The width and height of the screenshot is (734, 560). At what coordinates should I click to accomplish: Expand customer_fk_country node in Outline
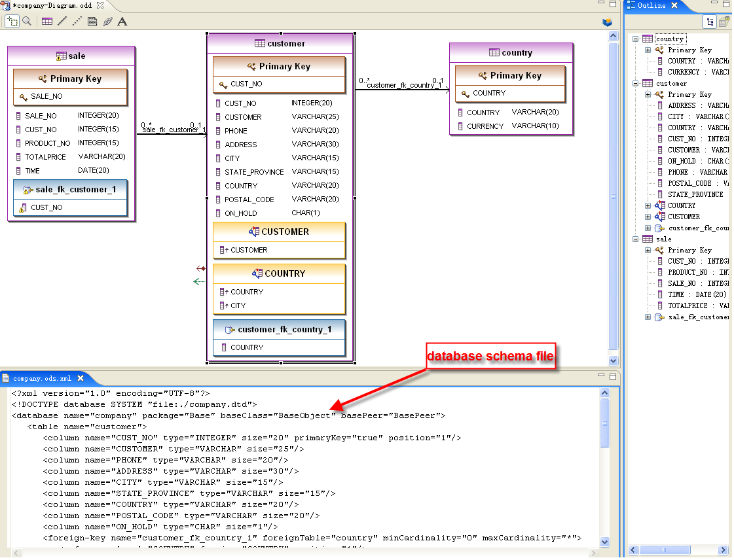648,228
